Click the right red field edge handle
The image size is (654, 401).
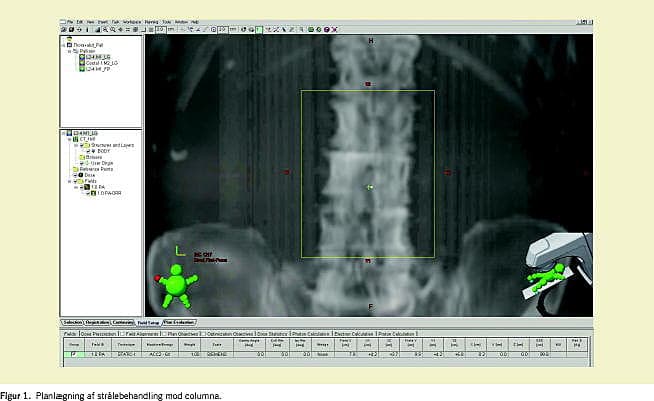click(x=447, y=172)
